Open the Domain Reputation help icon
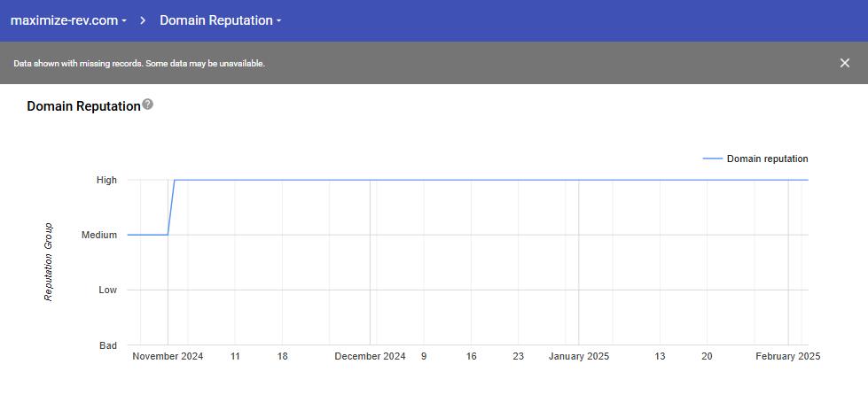 (x=148, y=105)
